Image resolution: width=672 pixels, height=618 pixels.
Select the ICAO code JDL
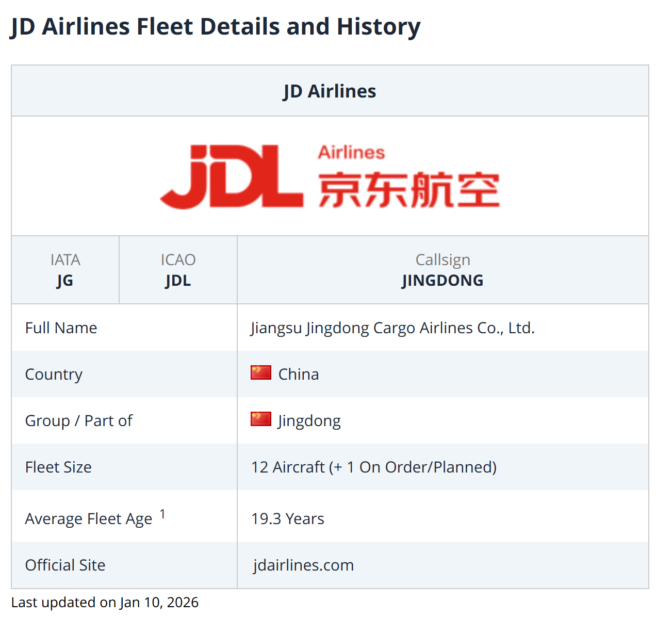178,281
